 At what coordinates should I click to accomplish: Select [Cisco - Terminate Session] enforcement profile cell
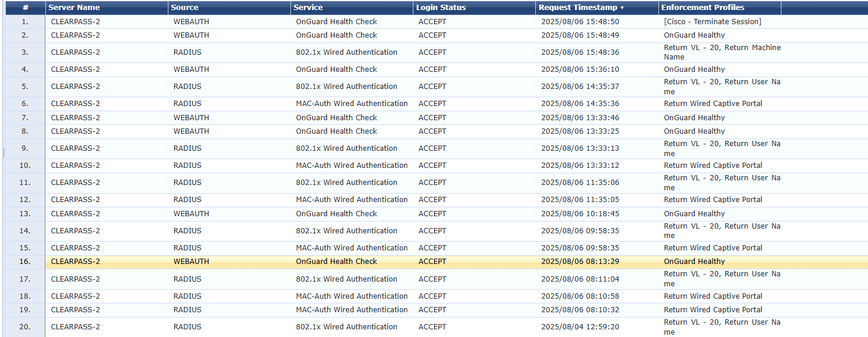(713, 22)
